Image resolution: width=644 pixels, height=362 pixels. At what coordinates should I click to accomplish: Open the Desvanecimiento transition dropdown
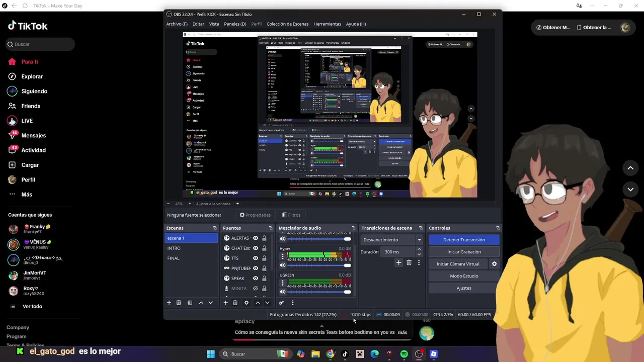[x=392, y=240]
